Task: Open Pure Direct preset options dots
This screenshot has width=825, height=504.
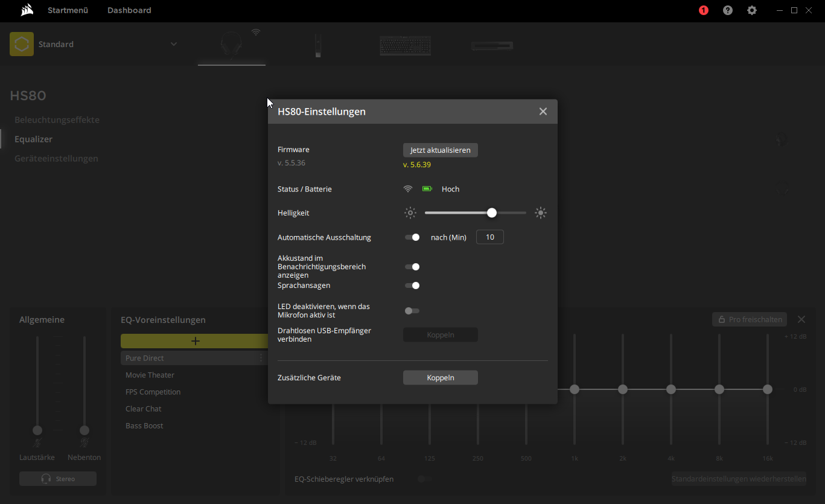Action: [x=261, y=358]
